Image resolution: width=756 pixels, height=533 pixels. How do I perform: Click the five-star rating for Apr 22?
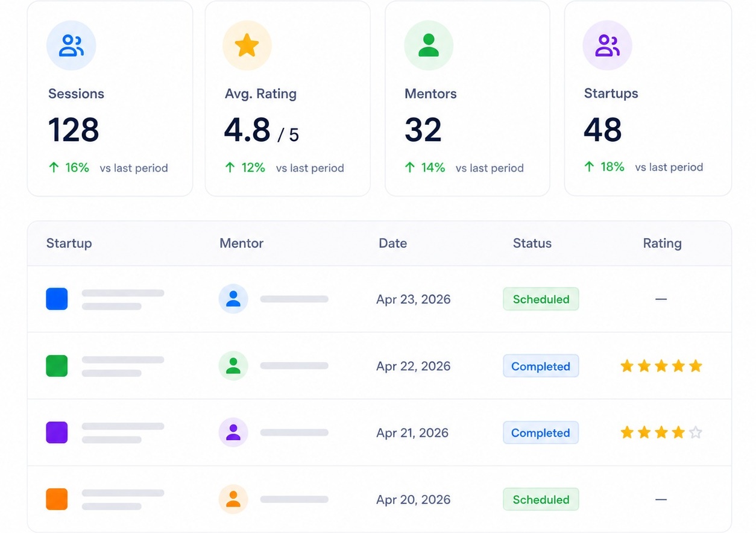click(x=661, y=366)
